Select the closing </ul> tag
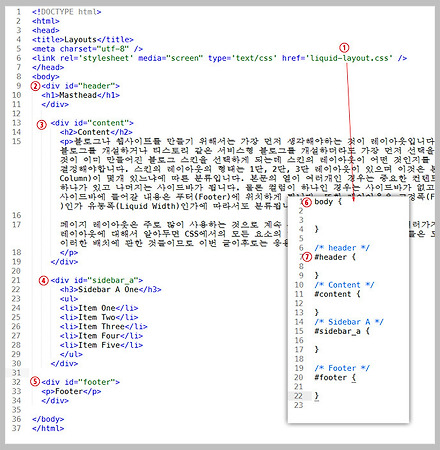Screen dimensions: 440x450 click(71, 354)
